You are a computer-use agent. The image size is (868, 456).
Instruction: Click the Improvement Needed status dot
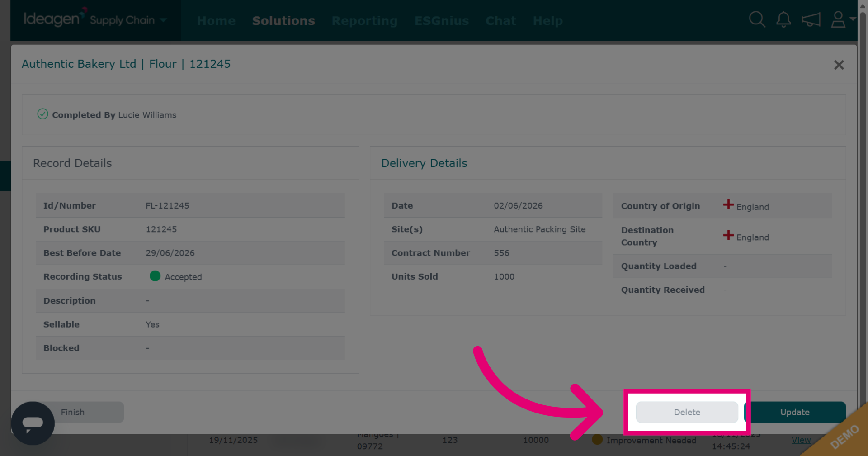[x=597, y=439]
